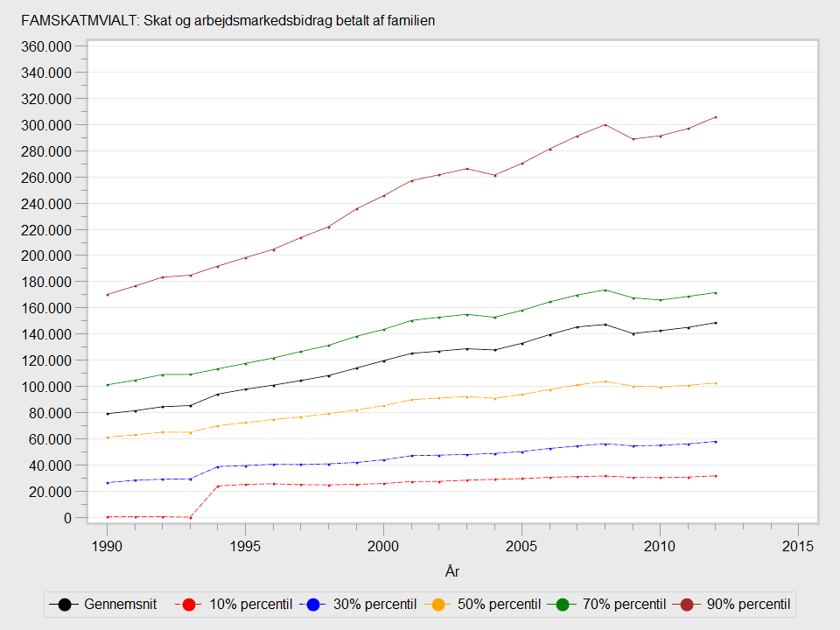Click the 'År' x-axis title
The width and height of the screenshot is (840, 630).
(x=451, y=571)
